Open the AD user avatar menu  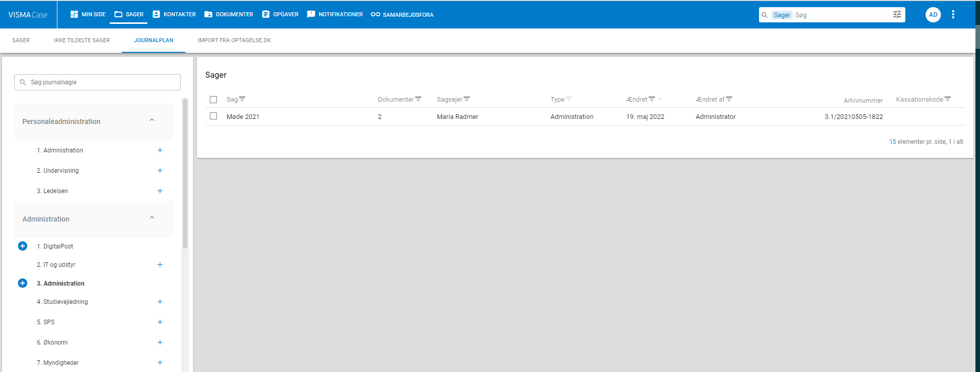pos(933,15)
